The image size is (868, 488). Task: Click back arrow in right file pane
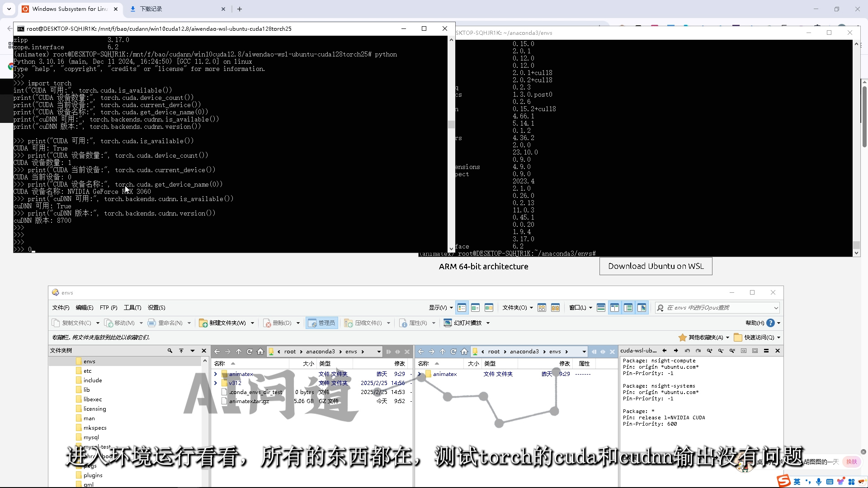coord(421,352)
